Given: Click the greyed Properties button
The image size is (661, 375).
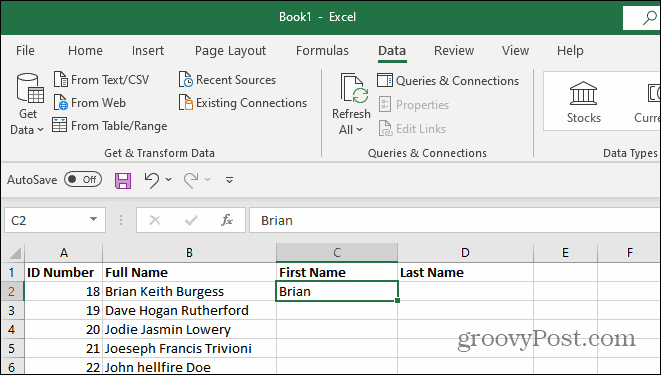Looking at the screenshot, I should (x=414, y=104).
